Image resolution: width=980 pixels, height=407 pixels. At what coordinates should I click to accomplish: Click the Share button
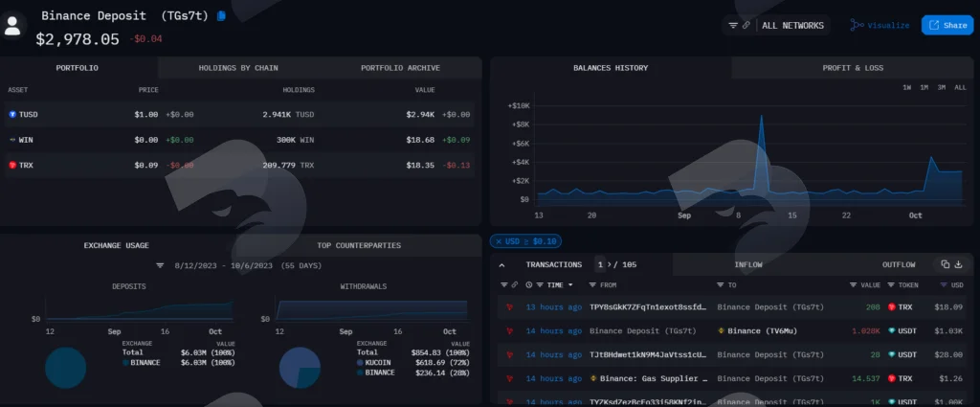[x=947, y=25]
